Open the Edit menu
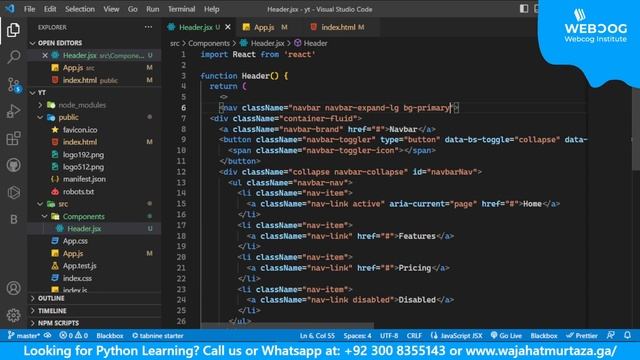The width and height of the screenshot is (640, 360). click(50, 9)
